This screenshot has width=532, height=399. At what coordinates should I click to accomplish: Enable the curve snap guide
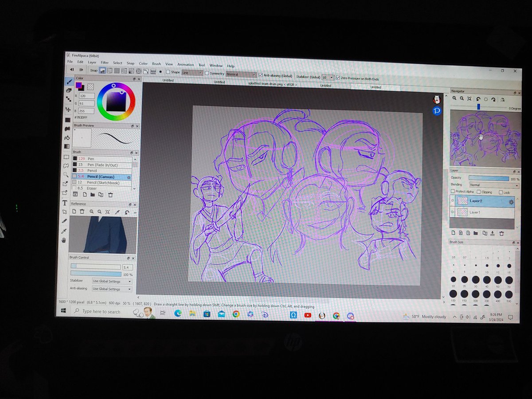click(x=146, y=71)
